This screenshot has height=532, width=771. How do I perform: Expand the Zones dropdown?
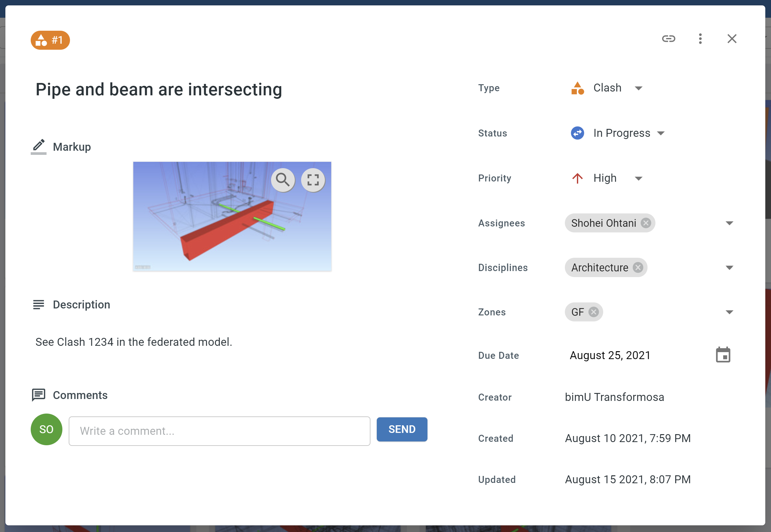coord(729,312)
